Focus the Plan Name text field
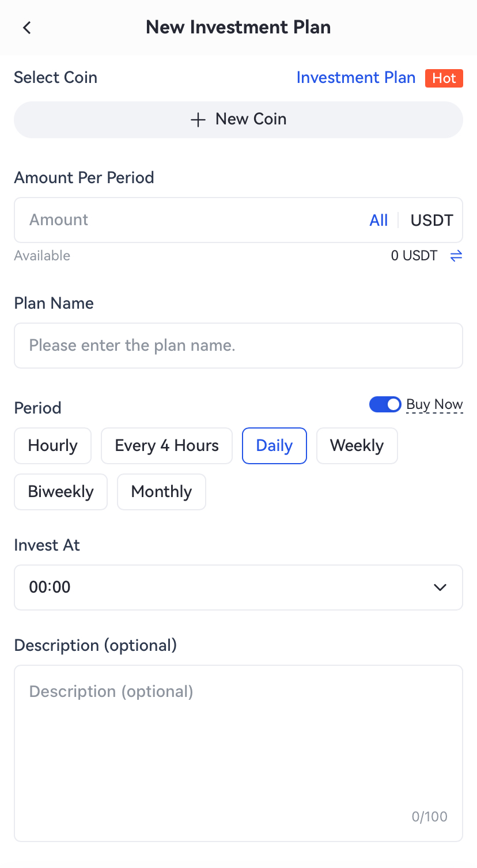Viewport: 477px width, 868px height. coord(238,346)
